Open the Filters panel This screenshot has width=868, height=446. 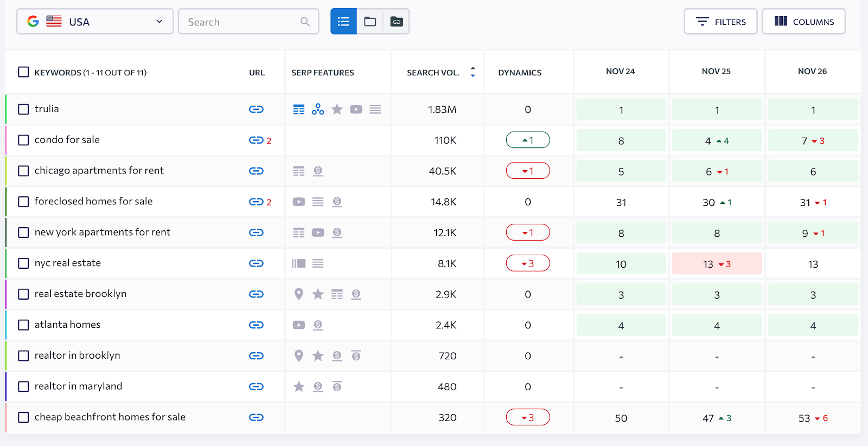(720, 22)
